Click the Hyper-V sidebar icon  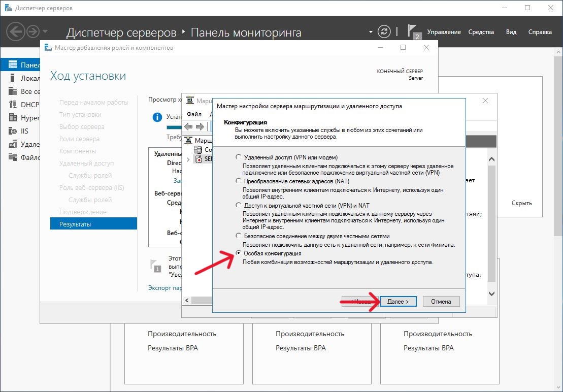(x=13, y=118)
